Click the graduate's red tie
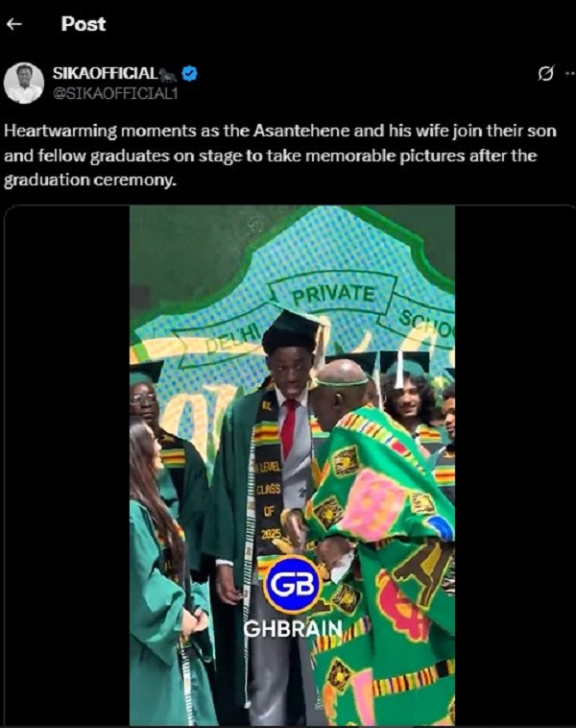The width and height of the screenshot is (576, 728). [x=289, y=428]
